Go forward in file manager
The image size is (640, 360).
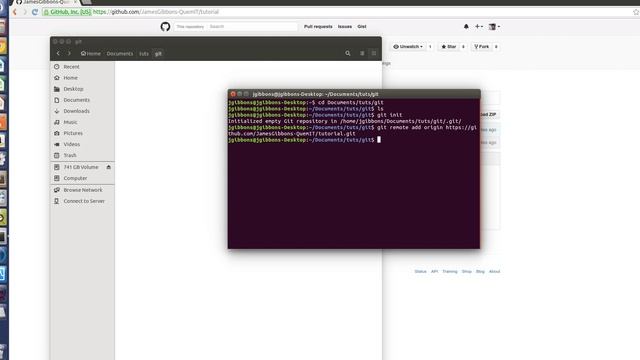(69, 53)
